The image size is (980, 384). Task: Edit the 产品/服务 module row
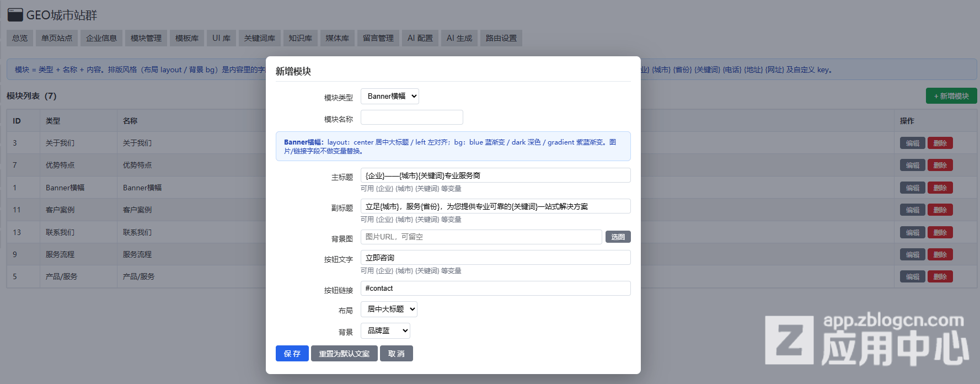click(x=913, y=277)
